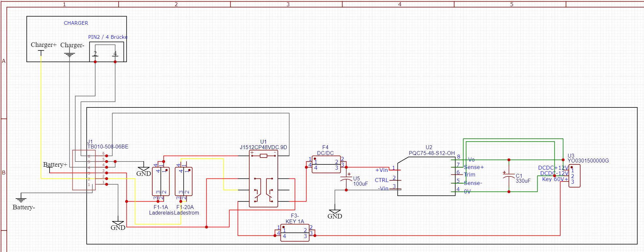Click the 'Key 60V+' net label
The height and width of the screenshot is (252, 644).
(x=555, y=179)
